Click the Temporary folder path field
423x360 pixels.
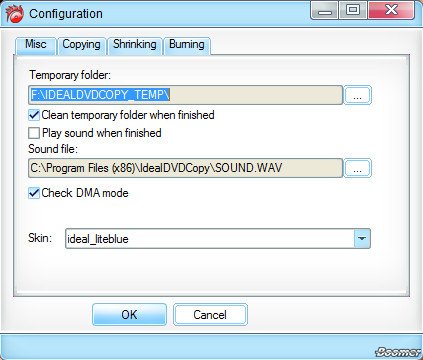pyautogui.click(x=185, y=95)
